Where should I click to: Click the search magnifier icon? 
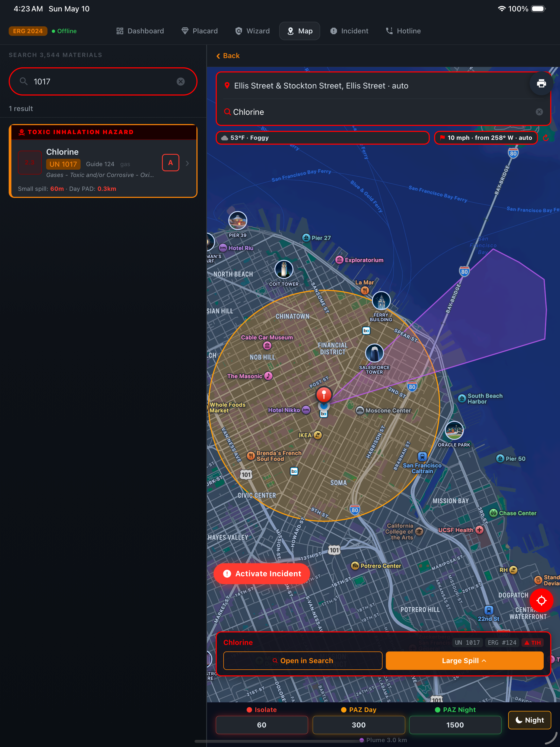24,81
